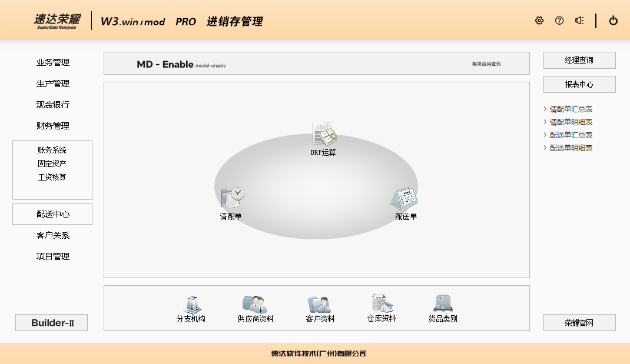Open 供应商资料 supplier icon
Screen dimensions: 630x364
pos(255,305)
